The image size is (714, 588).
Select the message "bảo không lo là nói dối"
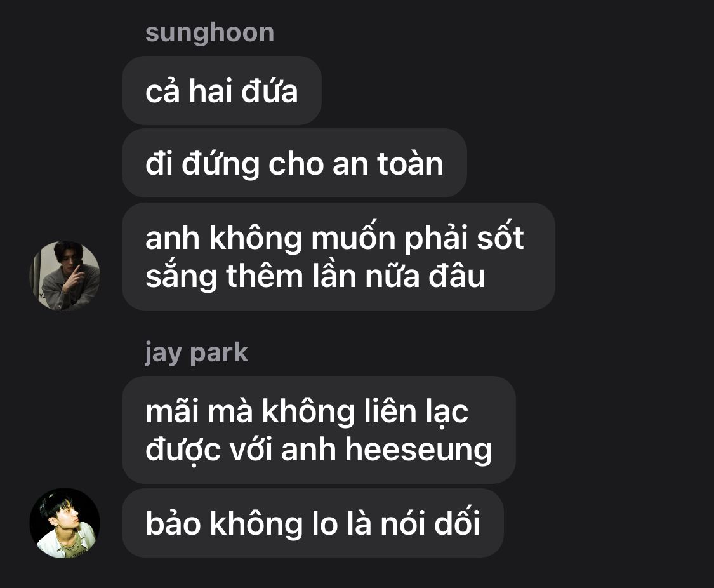pos(313,523)
